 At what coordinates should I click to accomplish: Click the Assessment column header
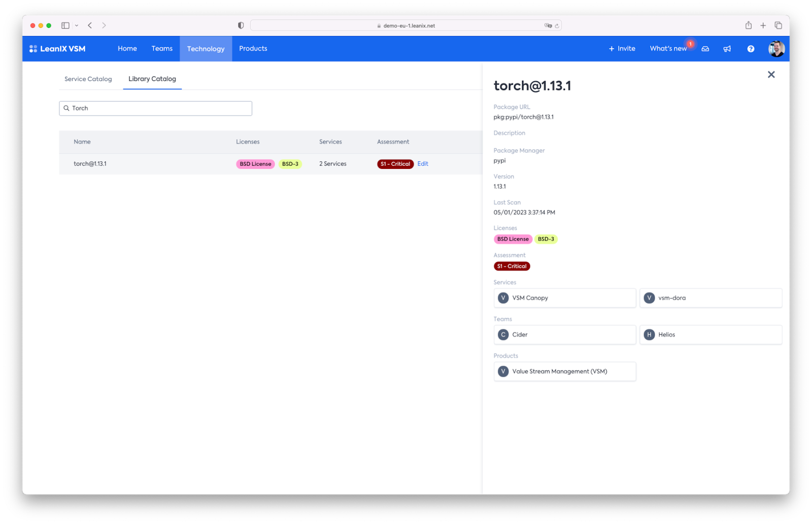coord(393,142)
